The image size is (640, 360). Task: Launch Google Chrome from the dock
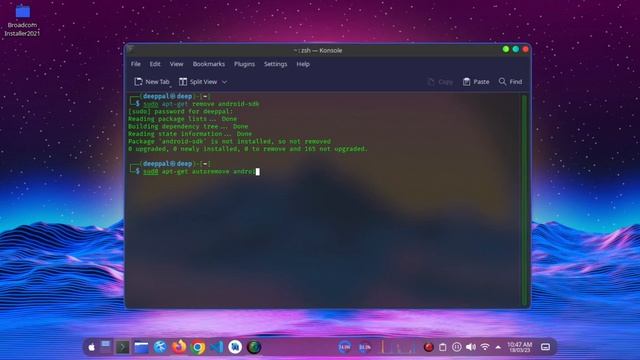click(x=198, y=347)
